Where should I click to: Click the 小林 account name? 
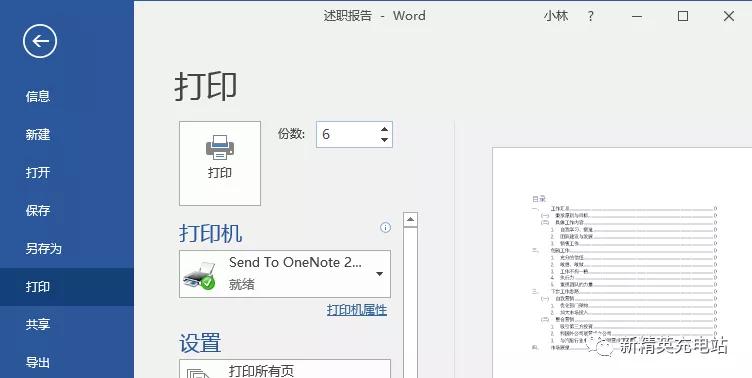[556, 16]
